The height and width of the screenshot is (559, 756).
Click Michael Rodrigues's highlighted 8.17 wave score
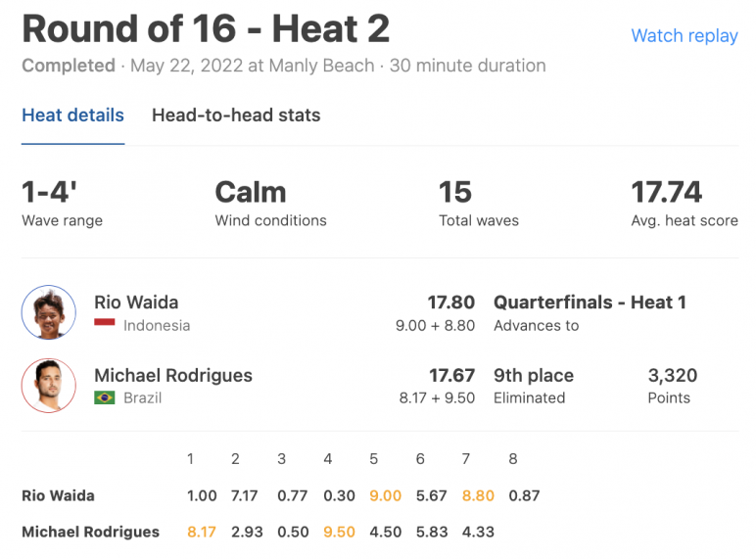tap(202, 532)
